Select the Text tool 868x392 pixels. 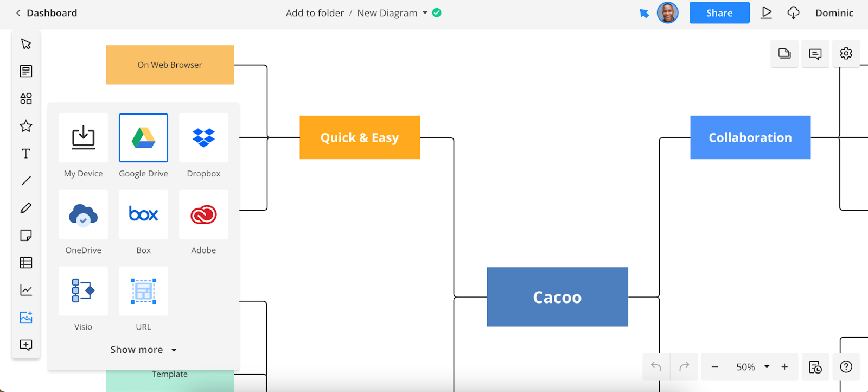pos(26,154)
